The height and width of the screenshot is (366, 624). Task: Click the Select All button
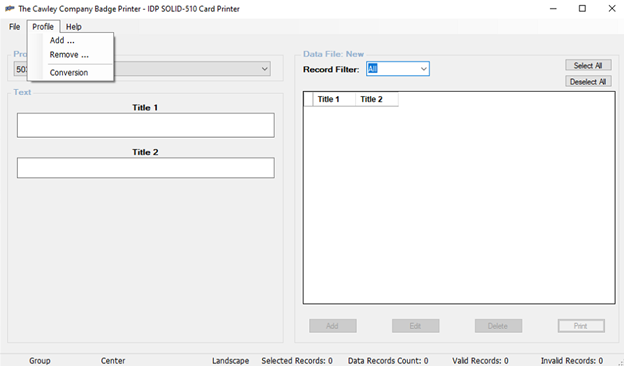[588, 65]
